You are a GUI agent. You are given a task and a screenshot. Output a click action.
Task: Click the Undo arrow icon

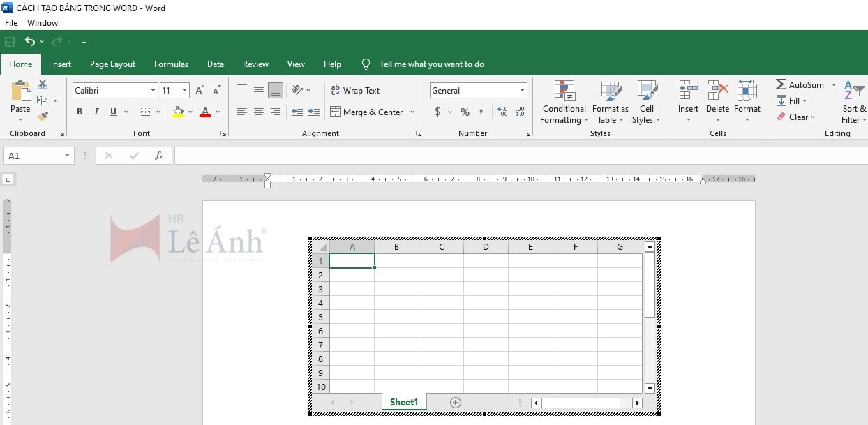coord(30,42)
